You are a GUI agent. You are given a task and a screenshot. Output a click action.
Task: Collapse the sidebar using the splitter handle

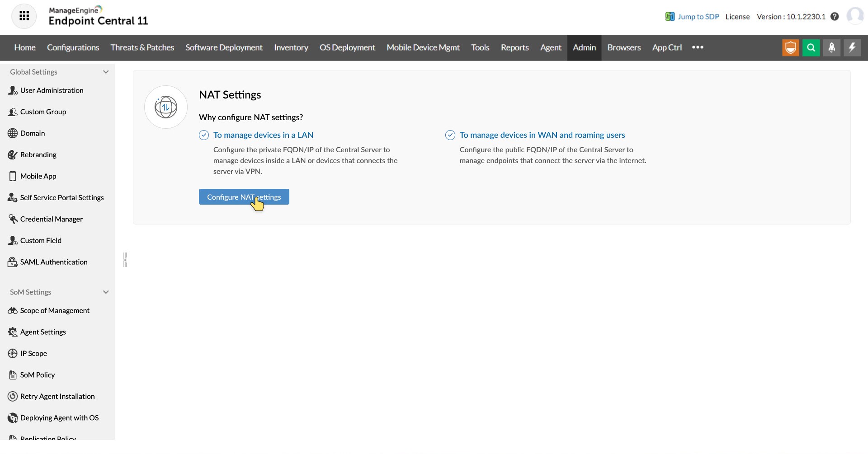click(x=125, y=260)
